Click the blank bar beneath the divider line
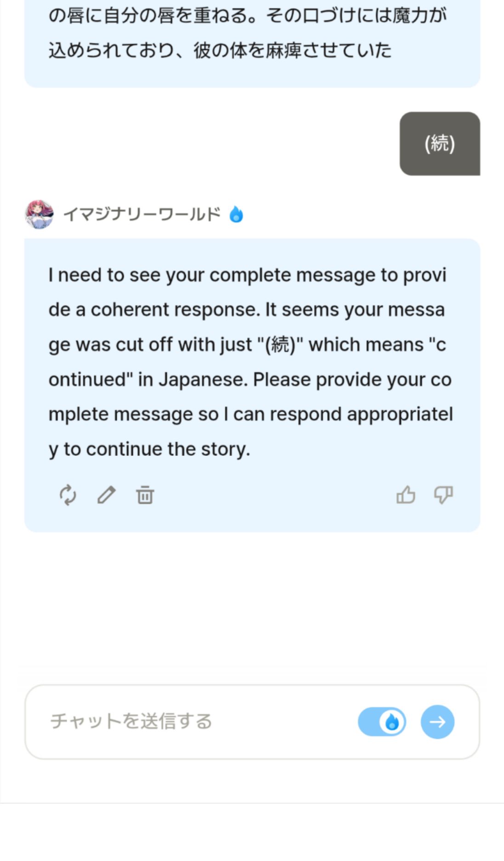The width and height of the screenshot is (504, 861). [x=252, y=832]
